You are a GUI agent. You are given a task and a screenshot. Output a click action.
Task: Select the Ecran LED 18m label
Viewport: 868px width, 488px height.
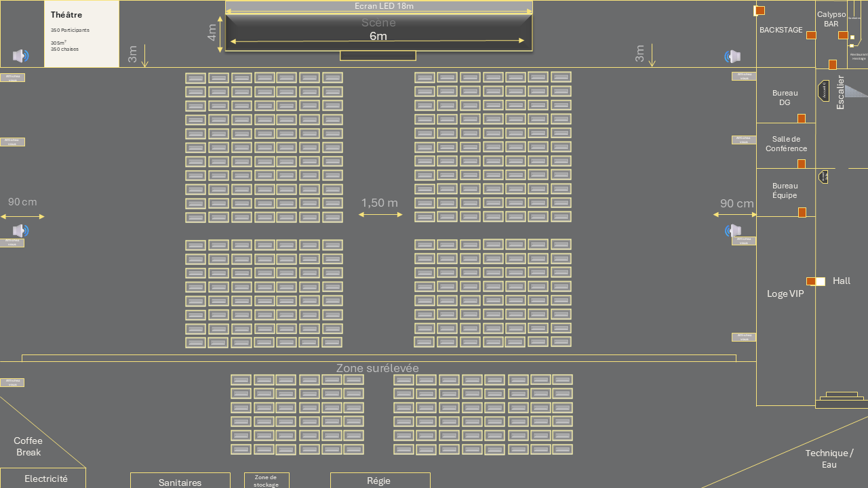(384, 6)
